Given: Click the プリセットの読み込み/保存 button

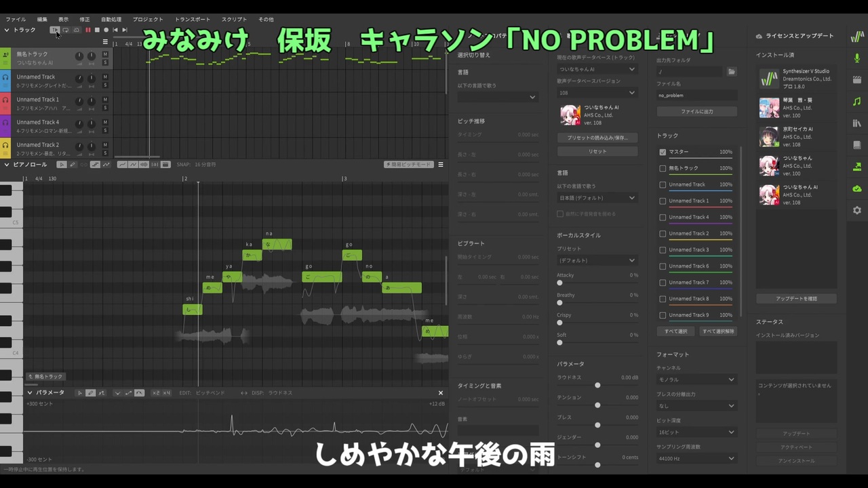Looking at the screenshot, I should [x=597, y=138].
